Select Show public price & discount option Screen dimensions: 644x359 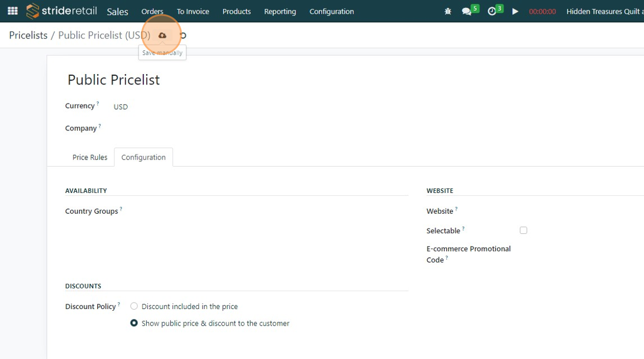coord(134,323)
